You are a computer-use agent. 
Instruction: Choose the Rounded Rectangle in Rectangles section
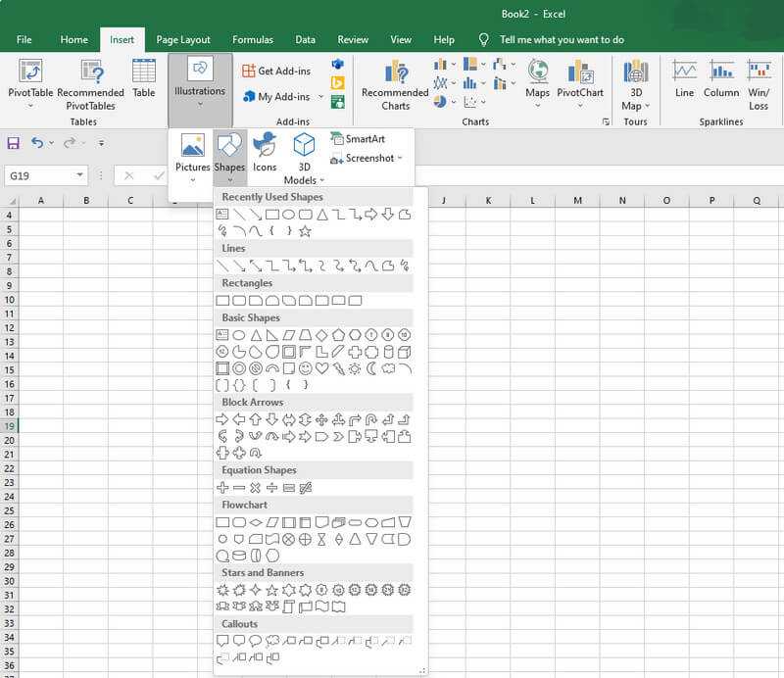239,301
